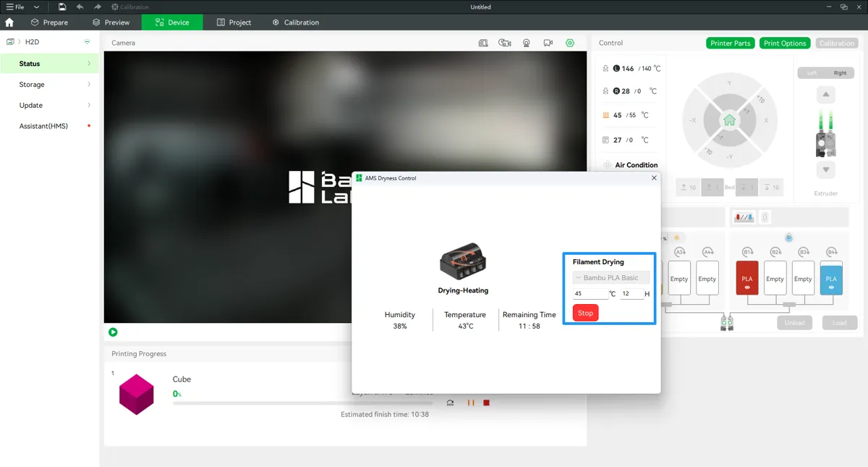The image size is (868, 467).
Task: Click the Printer Parts button
Action: point(731,43)
